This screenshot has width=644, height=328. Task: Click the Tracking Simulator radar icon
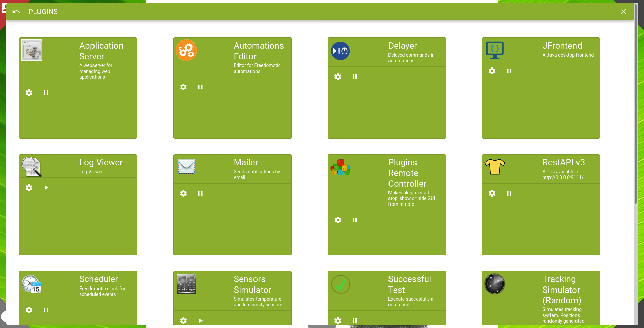click(495, 284)
